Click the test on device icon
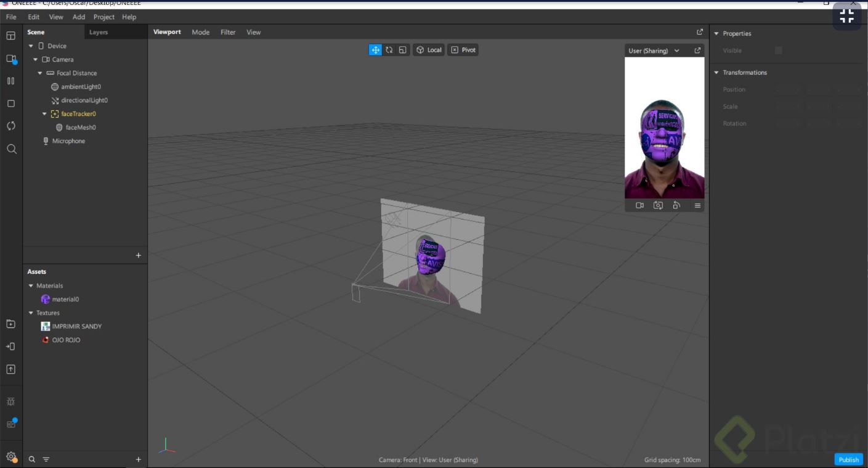Viewport: 868px width, 468px height. 10,59
